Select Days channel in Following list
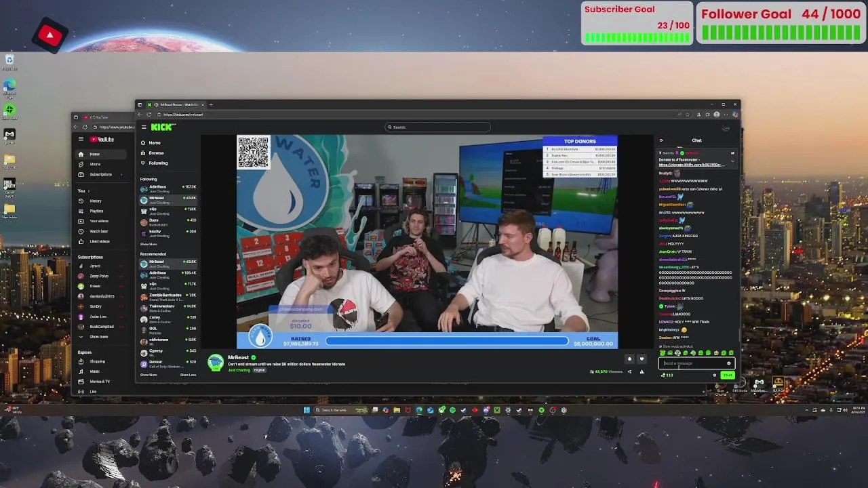The image size is (868, 488). (168, 222)
